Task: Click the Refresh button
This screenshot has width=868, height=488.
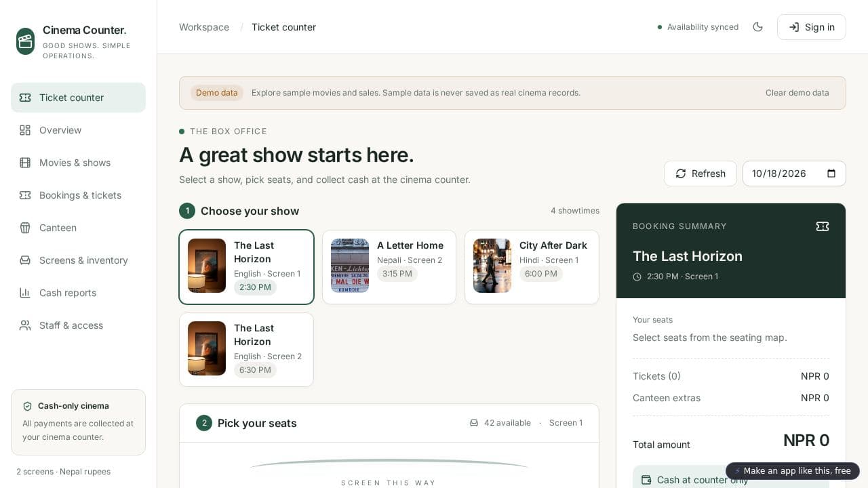Action: tap(701, 174)
